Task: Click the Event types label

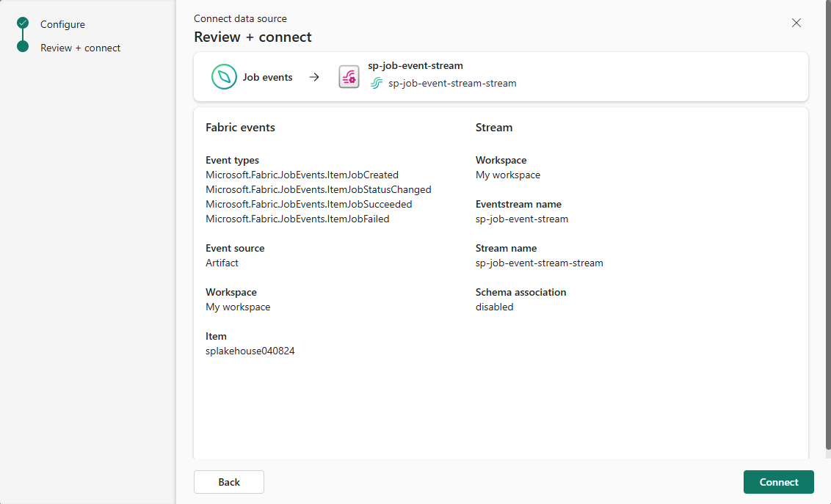Action: 232,160
